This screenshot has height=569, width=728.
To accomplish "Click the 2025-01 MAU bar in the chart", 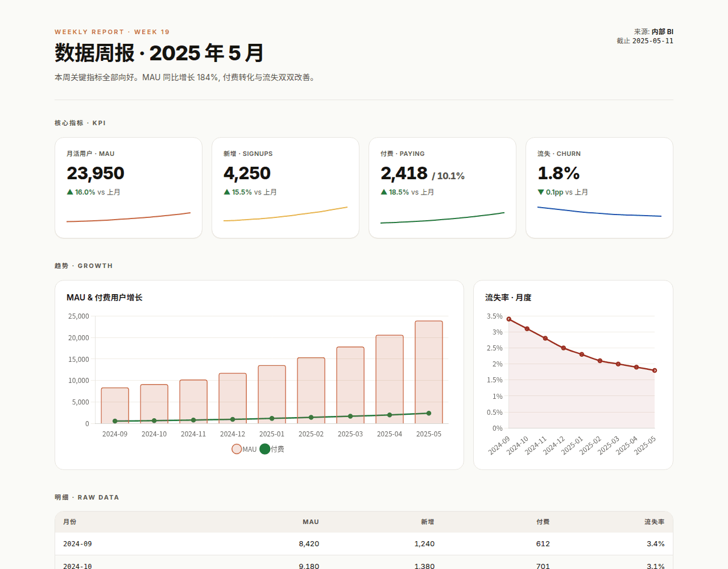I will click(x=272, y=394).
